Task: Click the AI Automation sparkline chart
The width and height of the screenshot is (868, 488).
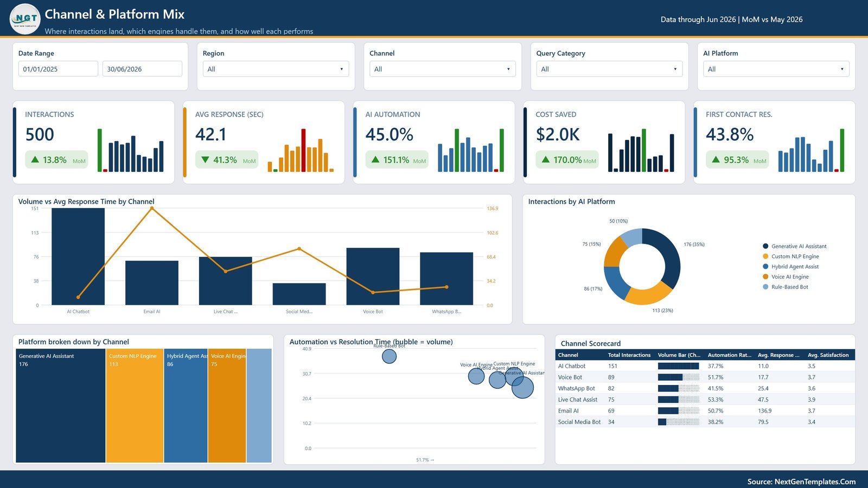Action: click(x=471, y=150)
